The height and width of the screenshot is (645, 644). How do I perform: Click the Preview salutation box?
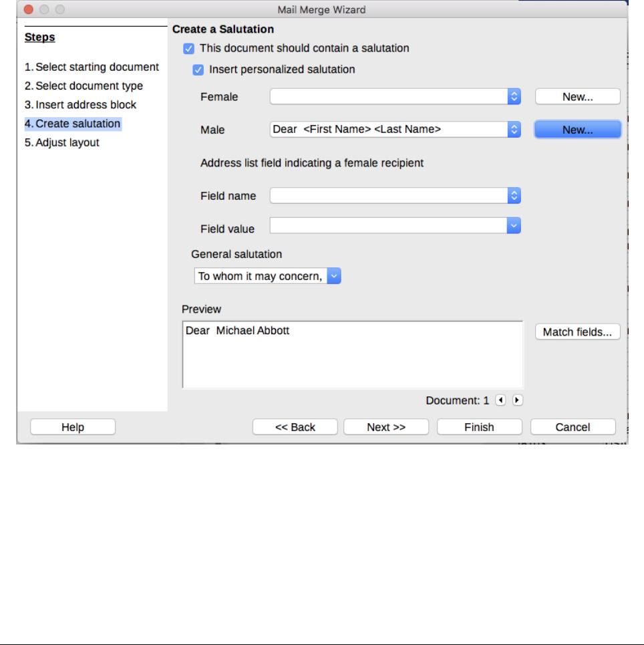pos(353,355)
